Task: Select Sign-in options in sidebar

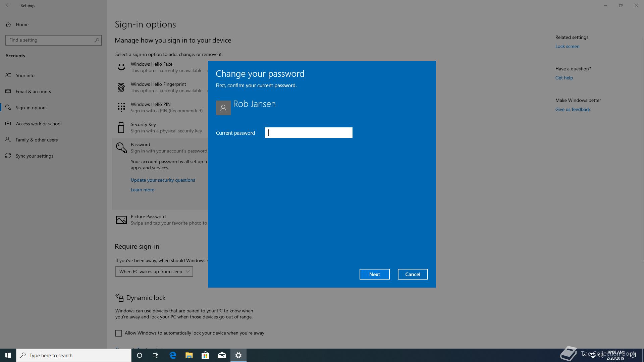Action: tap(32, 108)
